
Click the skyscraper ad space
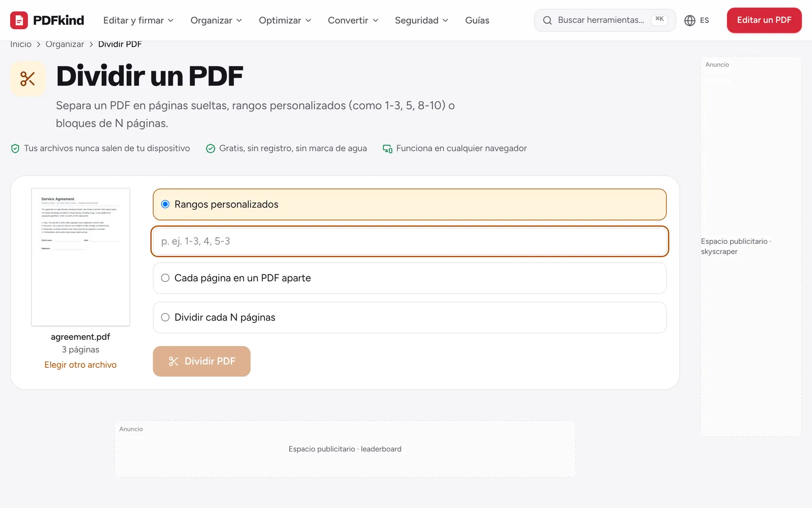pyautogui.click(x=751, y=246)
